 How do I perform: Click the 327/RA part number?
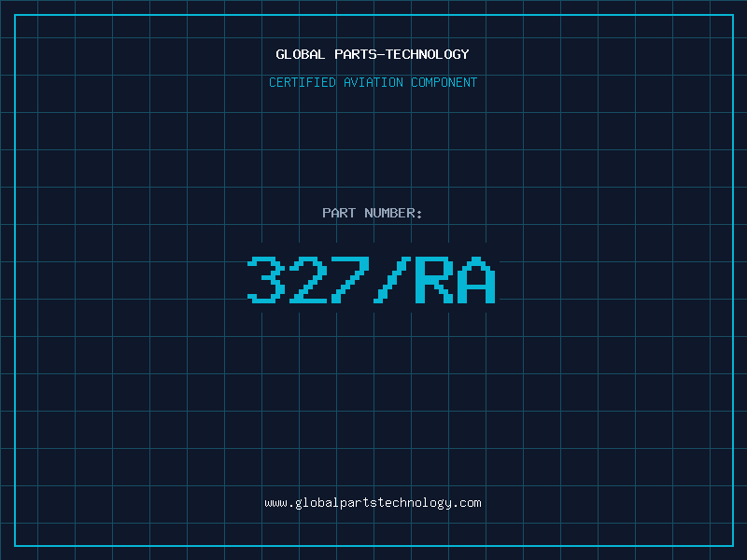coord(373,280)
